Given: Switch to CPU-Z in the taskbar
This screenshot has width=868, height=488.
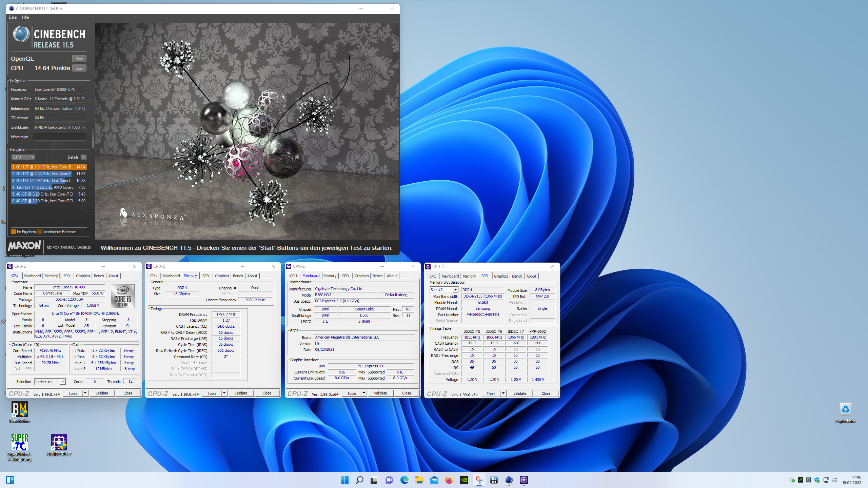Looking at the screenshot, I should (x=524, y=480).
